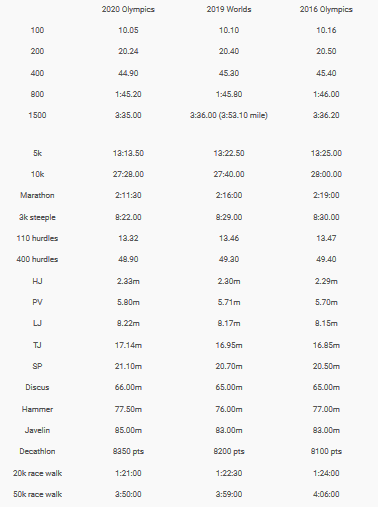Viewport: 378px width, 507px height.
Task: Select the 2020 Olympics column header
Action: tap(128, 9)
